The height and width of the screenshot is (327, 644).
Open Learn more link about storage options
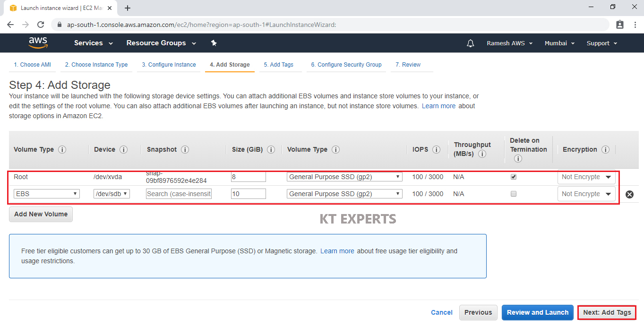439,106
